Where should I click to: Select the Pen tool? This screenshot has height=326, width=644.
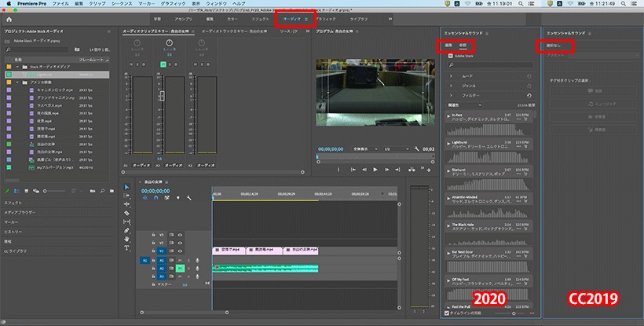point(127,230)
